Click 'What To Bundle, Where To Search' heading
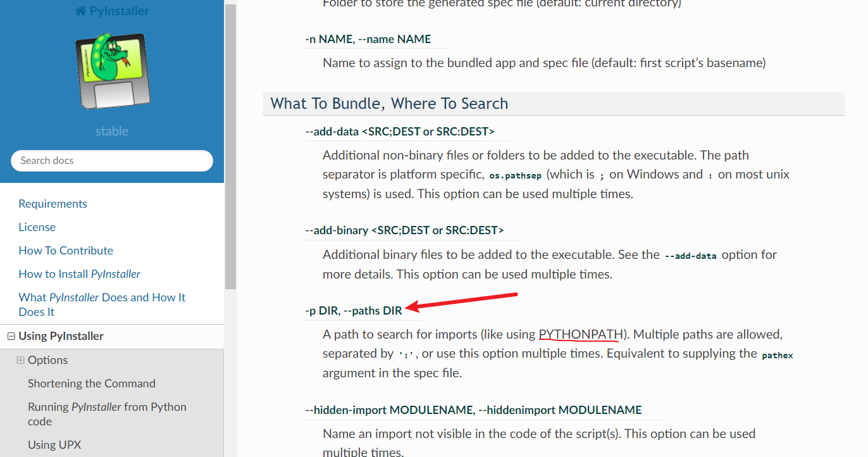 coord(389,104)
